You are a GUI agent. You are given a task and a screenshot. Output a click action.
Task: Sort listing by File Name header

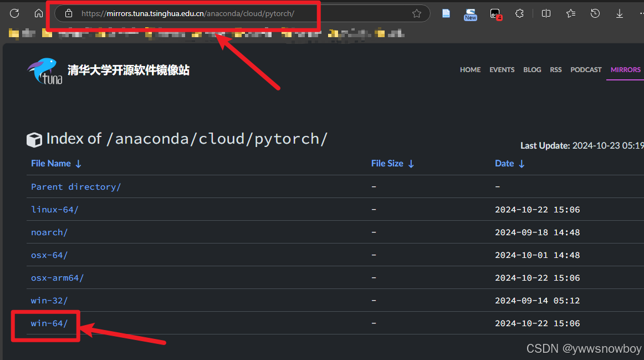pos(57,164)
